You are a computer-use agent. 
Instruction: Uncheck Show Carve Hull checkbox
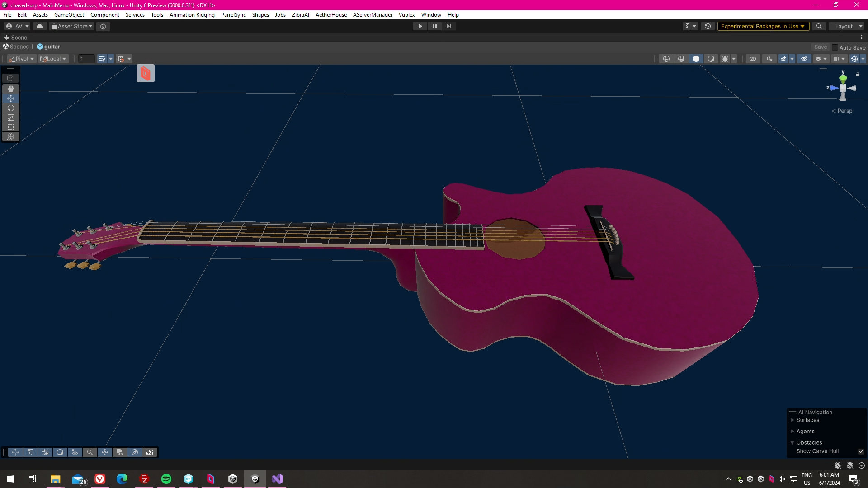[861, 451]
